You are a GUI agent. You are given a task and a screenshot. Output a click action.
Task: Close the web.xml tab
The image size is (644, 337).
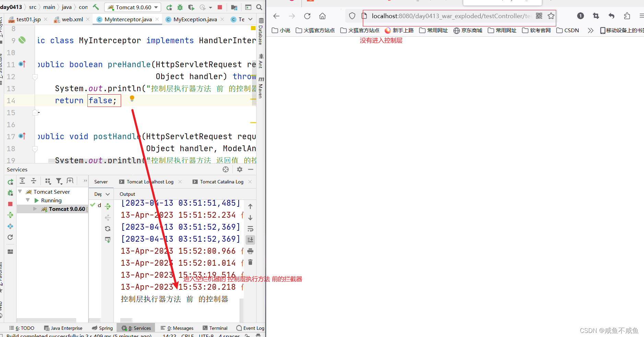pos(88,19)
